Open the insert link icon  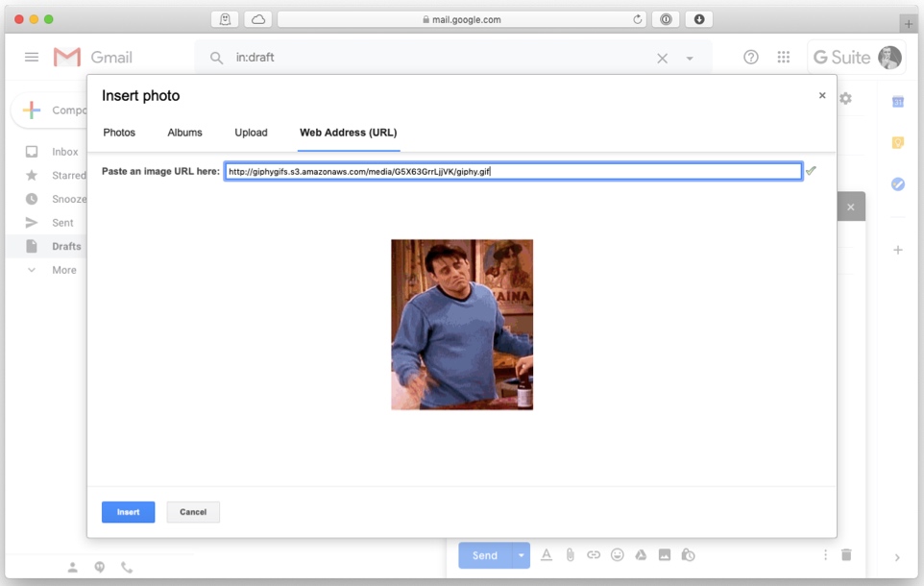594,554
